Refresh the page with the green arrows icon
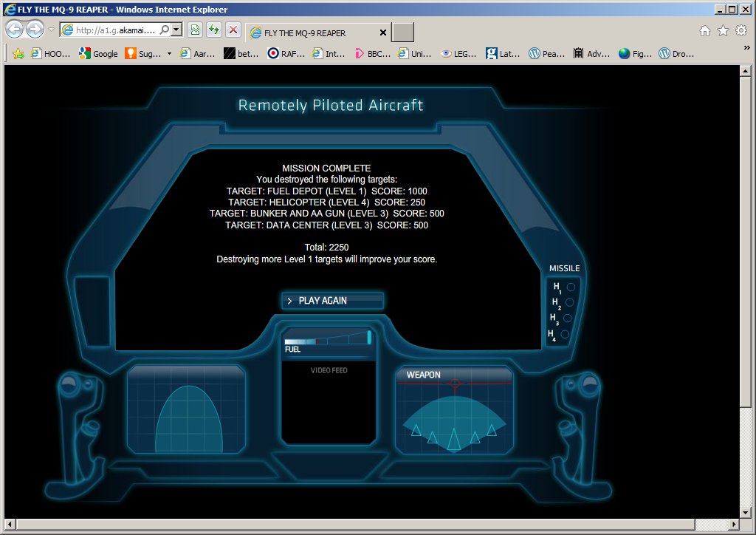The height and width of the screenshot is (535, 756). click(213, 30)
